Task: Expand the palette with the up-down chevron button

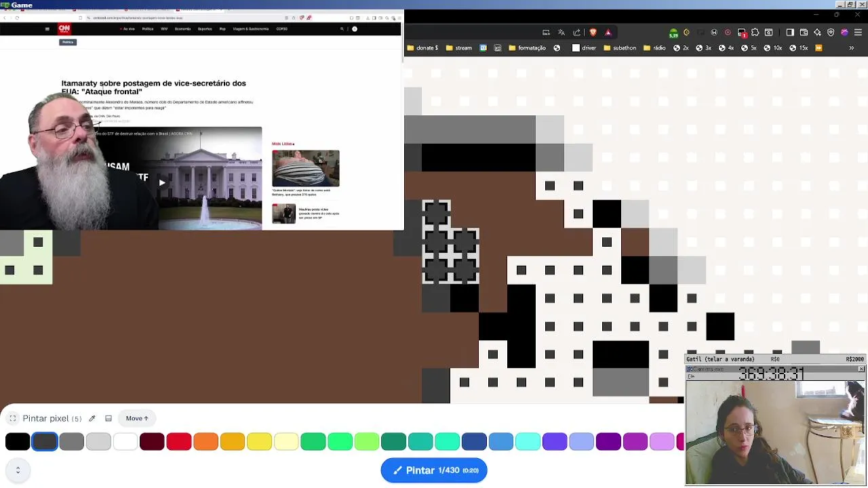Action: click(18, 470)
